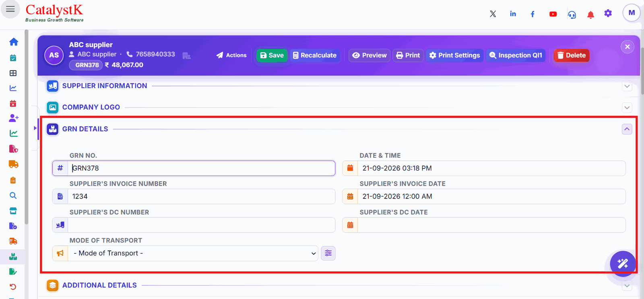644x299 pixels.
Task: Open the X (Twitter) social link
Action: [x=493, y=14]
